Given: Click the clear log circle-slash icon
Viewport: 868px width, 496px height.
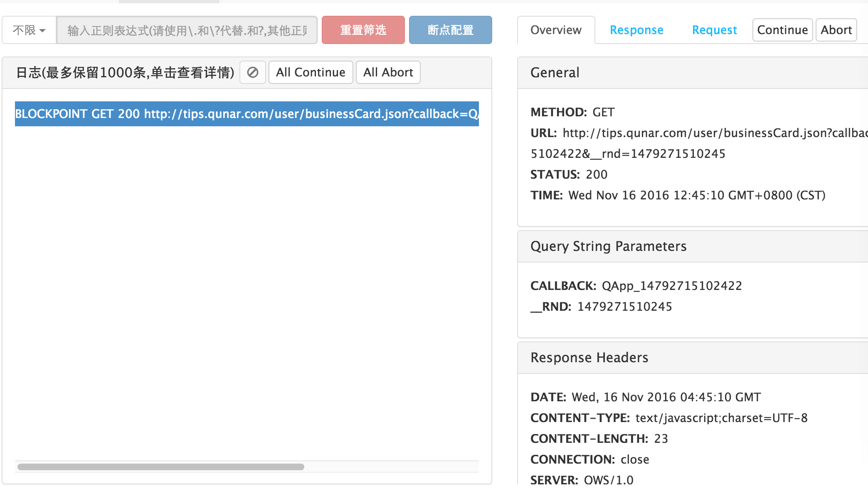Looking at the screenshot, I should pyautogui.click(x=253, y=72).
